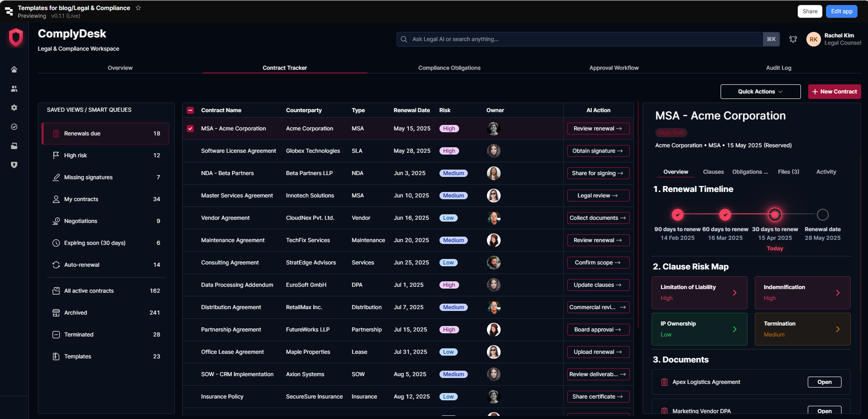Toggle the select-all header checkbox
Image resolution: width=868 pixels, height=419 pixels.
(190, 110)
